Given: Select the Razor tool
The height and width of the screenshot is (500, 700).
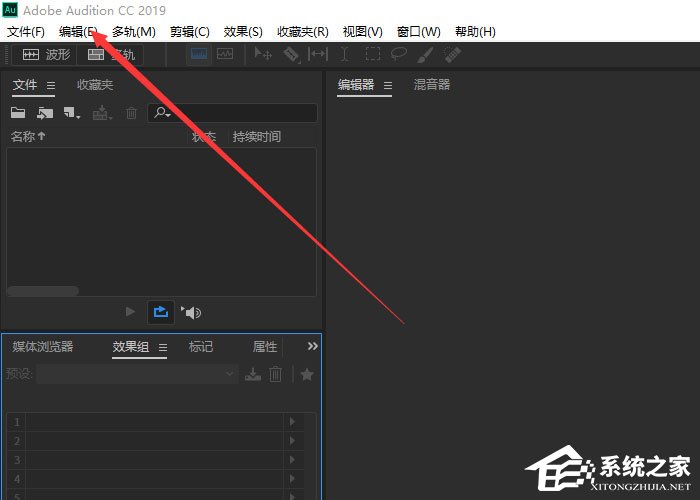Looking at the screenshot, I should [x=291, y=55].
